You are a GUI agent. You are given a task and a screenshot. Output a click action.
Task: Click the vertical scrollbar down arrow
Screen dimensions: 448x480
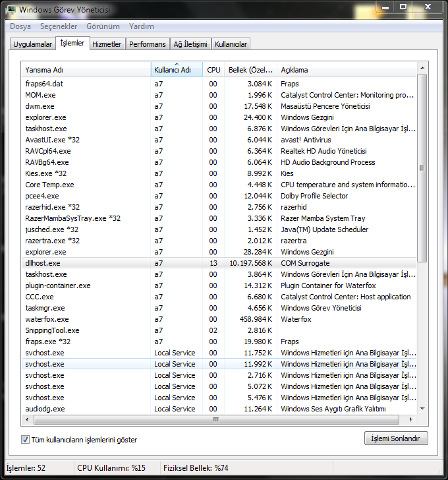(422, 409)
